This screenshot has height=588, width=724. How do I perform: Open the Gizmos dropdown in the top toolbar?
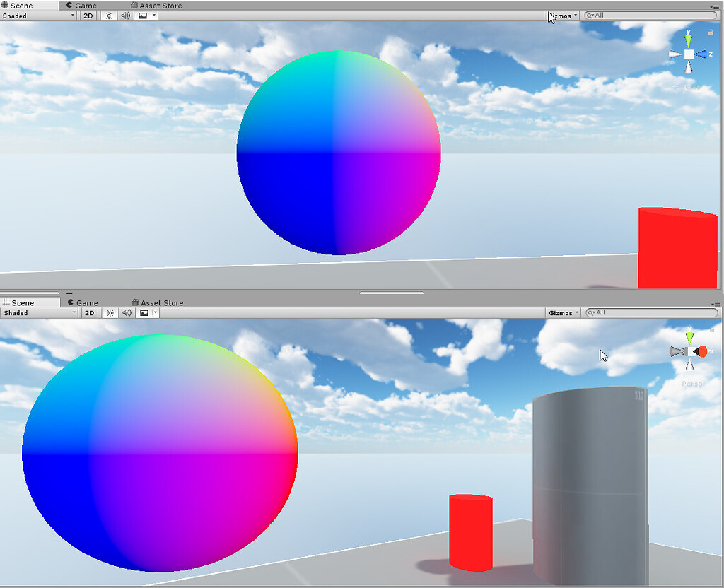[x=561, y=16]
